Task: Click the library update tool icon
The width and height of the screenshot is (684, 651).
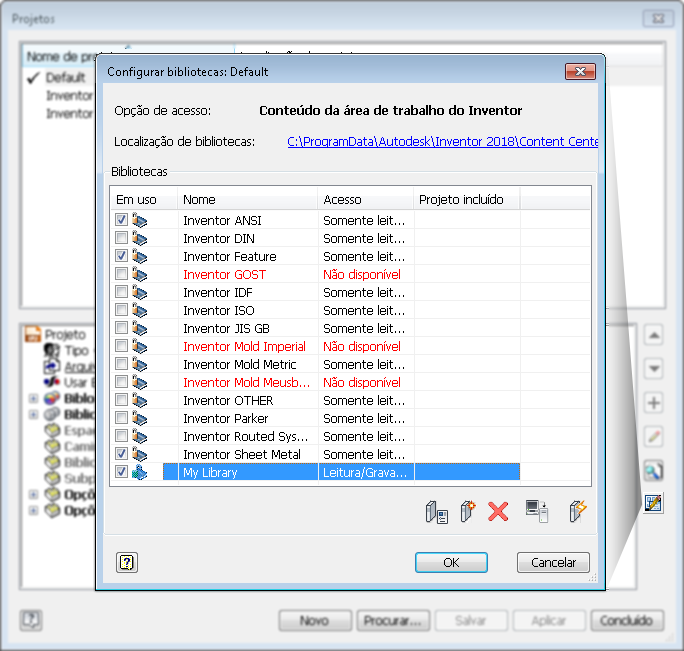Action: (x=578, y=511)
